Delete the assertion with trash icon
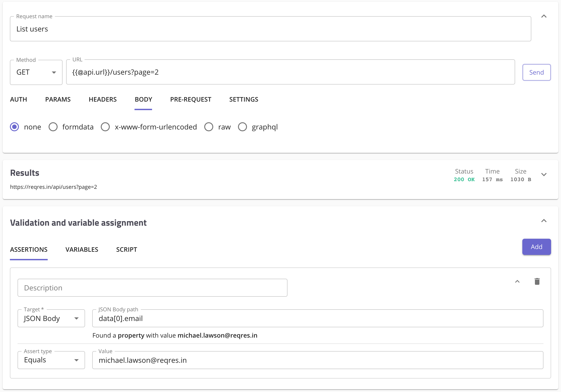 (537, 281)
